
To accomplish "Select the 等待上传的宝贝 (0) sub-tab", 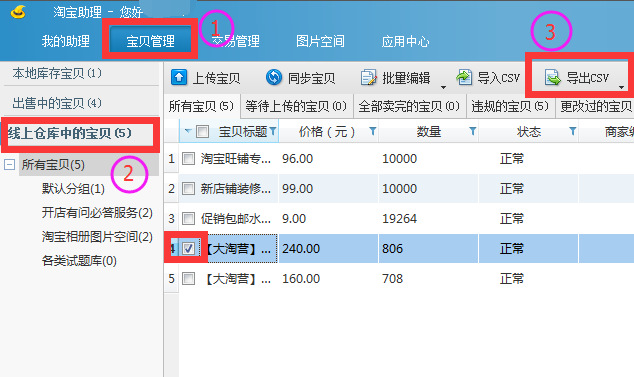I will [x=296, y=106].
